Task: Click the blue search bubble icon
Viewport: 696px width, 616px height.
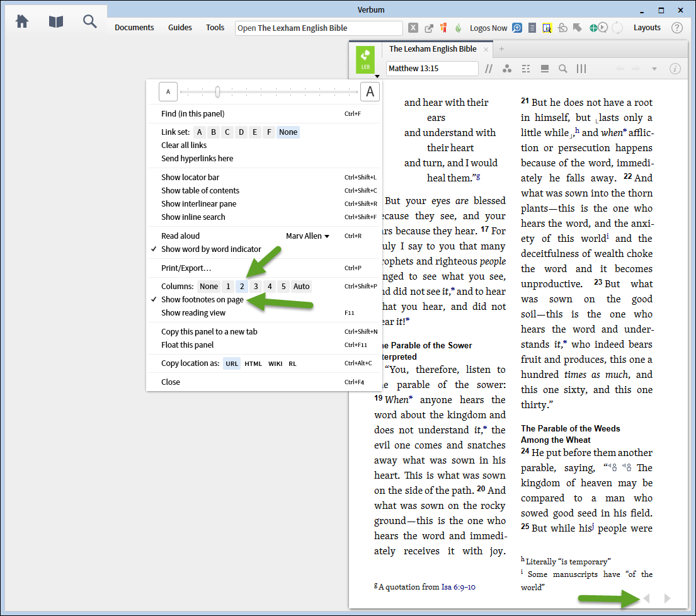Action: coord(517,28)
